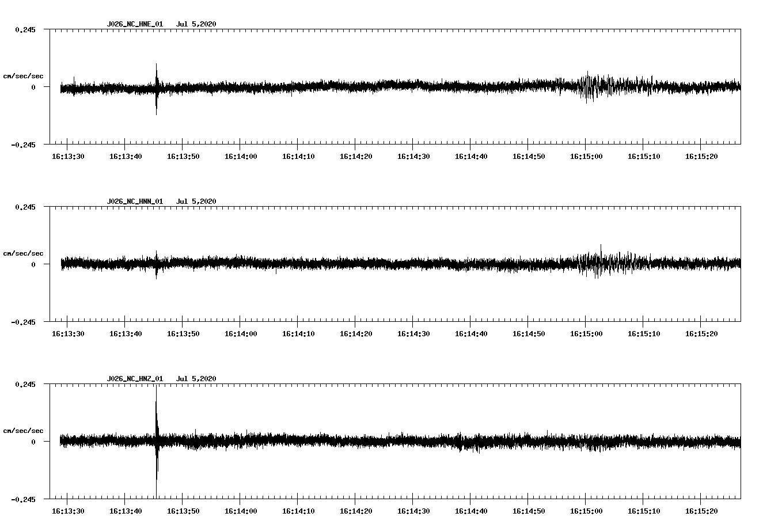This screenshot has width=782, height=532.
Task: Click the J026_NC_HNN_01 channel title
Action: (135, 202)
